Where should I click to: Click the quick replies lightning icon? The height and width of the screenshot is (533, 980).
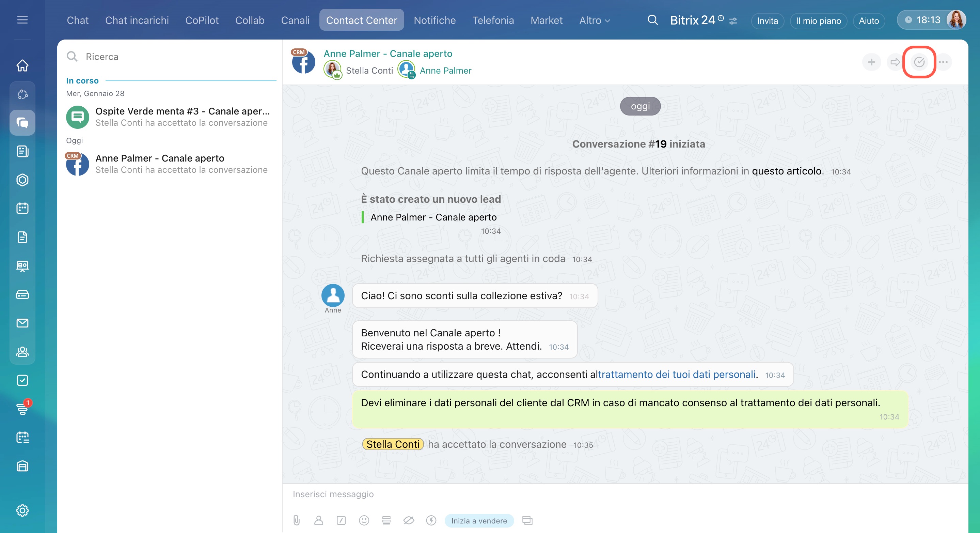tap(431, 520)
